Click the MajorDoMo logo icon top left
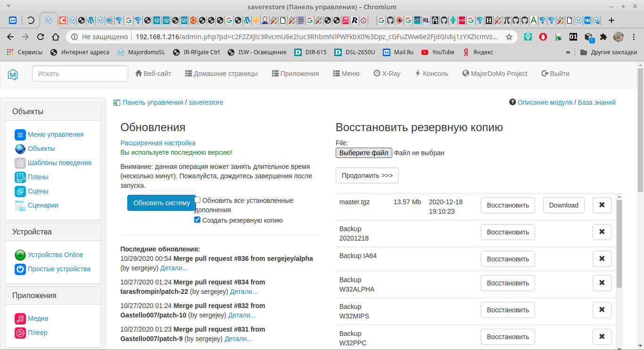The width and height of the screenshot is (644, 350). [13, 74]
